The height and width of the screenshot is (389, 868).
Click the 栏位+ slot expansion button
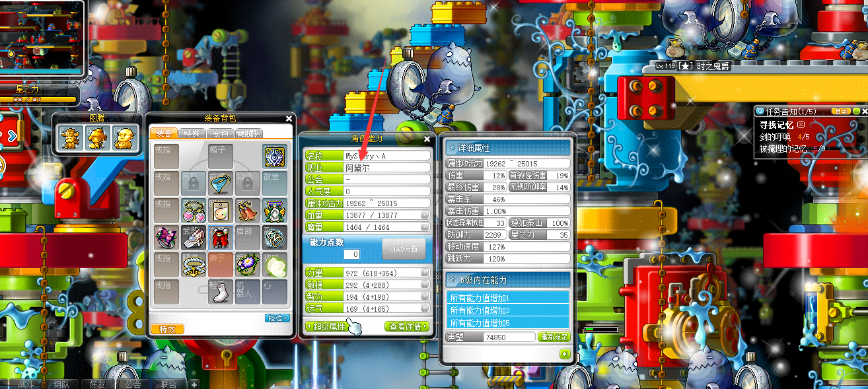click(x=277, y=318)
